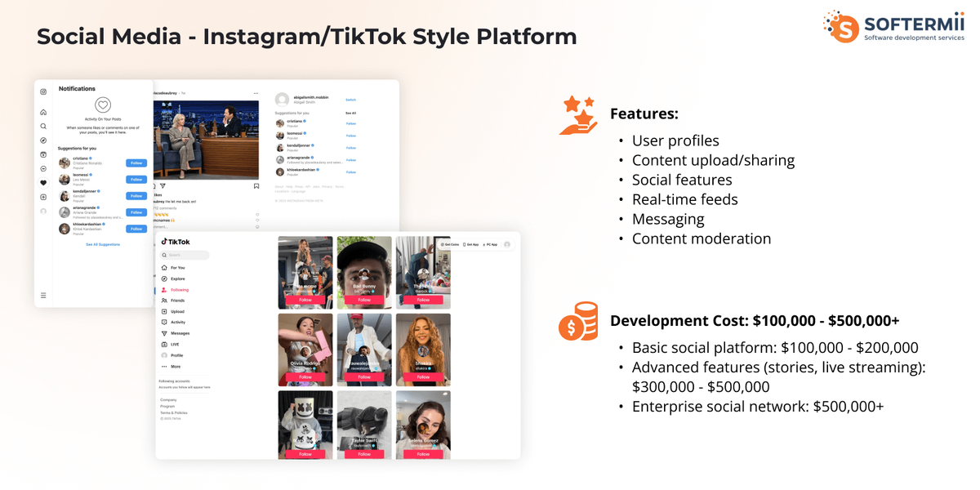The width and height of the screenshot is (980, 490).
Task: Click Get Coins in TikTok header
Action: coord(449,244)
